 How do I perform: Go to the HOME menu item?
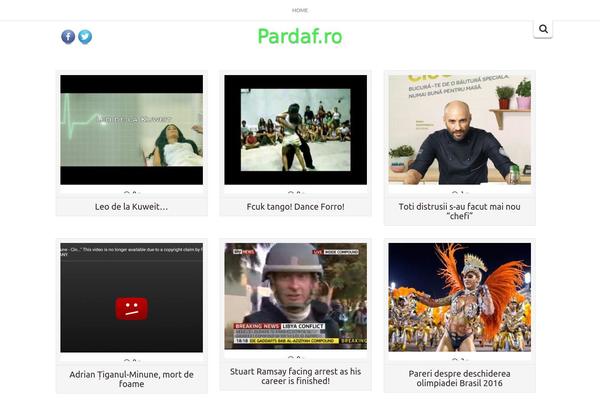tap(300, 10)
